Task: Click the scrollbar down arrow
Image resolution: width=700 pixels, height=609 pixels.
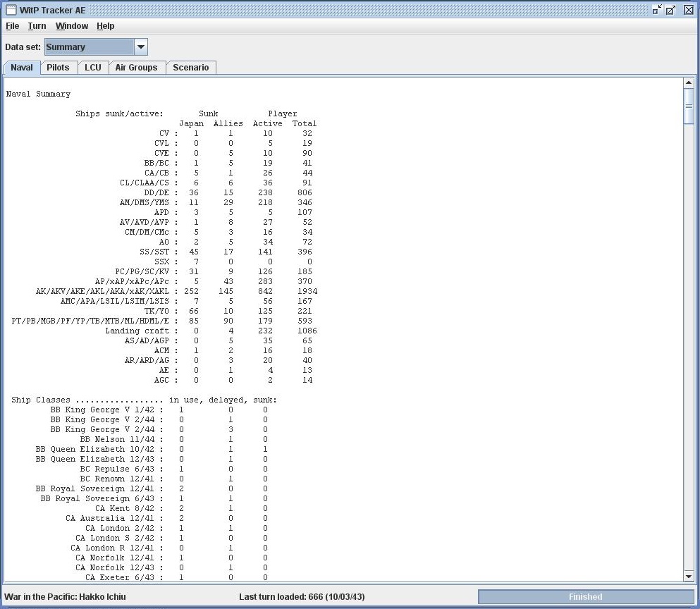Action: [x=689, y=577]
